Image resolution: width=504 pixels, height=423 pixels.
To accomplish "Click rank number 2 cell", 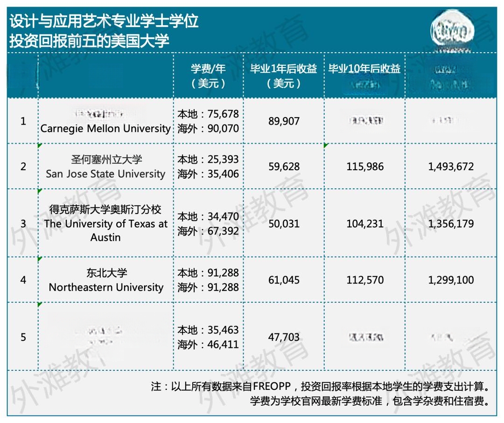I will click(23, 166).
